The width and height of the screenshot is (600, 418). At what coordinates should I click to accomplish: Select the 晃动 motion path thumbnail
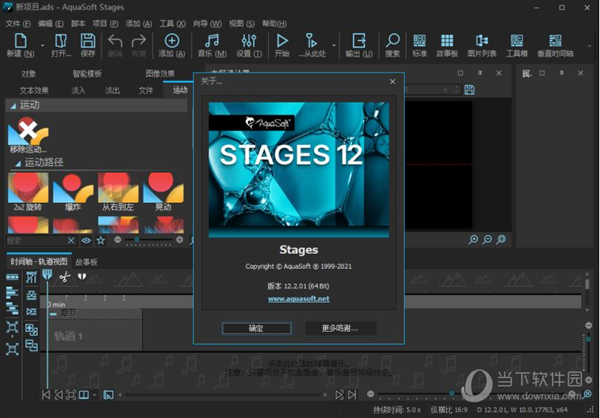[x=163, y=192]
